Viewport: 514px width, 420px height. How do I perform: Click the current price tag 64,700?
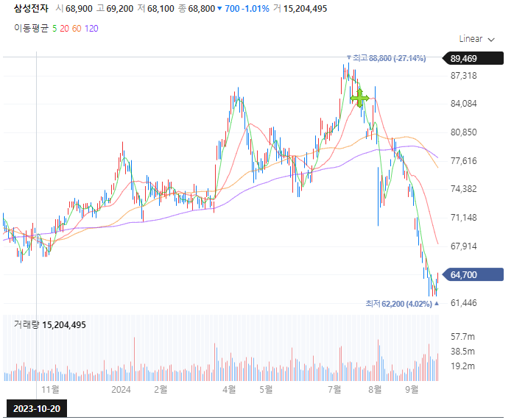[472, 274]
